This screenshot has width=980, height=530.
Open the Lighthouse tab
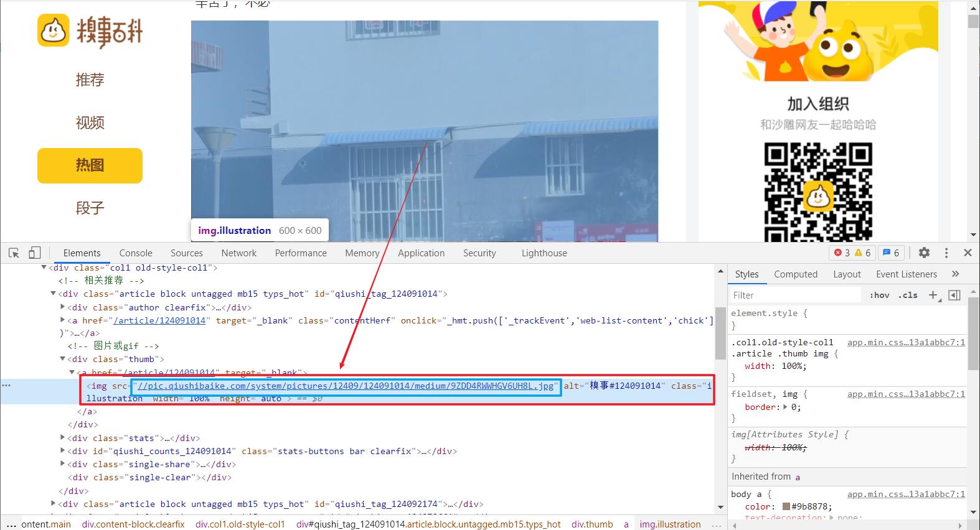click(544, 253)
